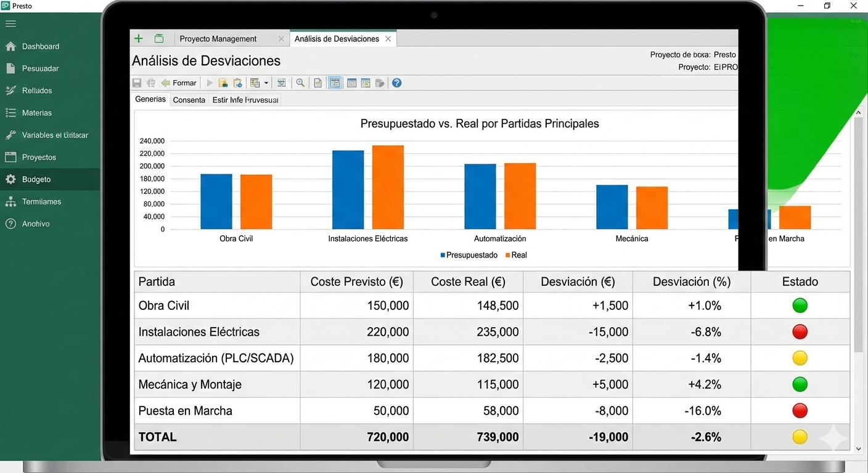
Task: Click the magnifier search toolbar icon
Action: coord(300,83)
